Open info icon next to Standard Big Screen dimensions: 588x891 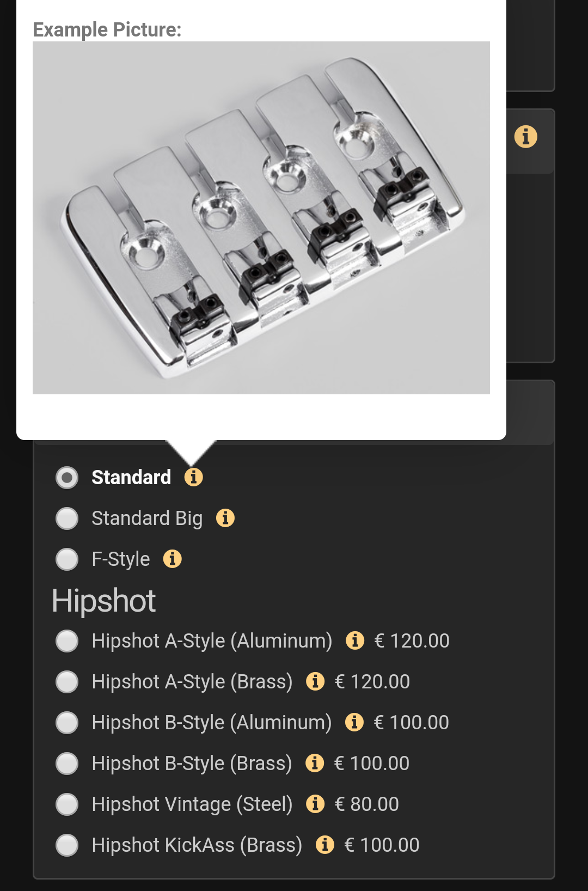pyautogui.click(x=225, y=518)
